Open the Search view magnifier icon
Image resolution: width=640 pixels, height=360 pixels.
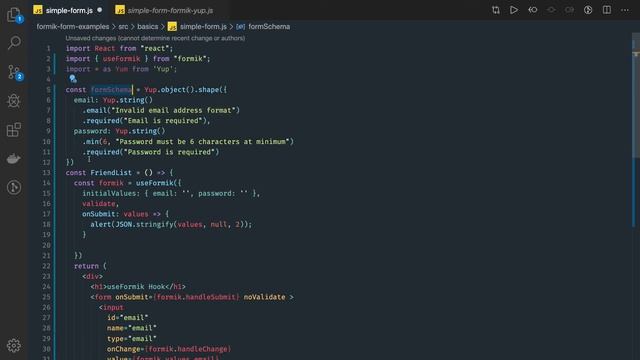point(14,42)
